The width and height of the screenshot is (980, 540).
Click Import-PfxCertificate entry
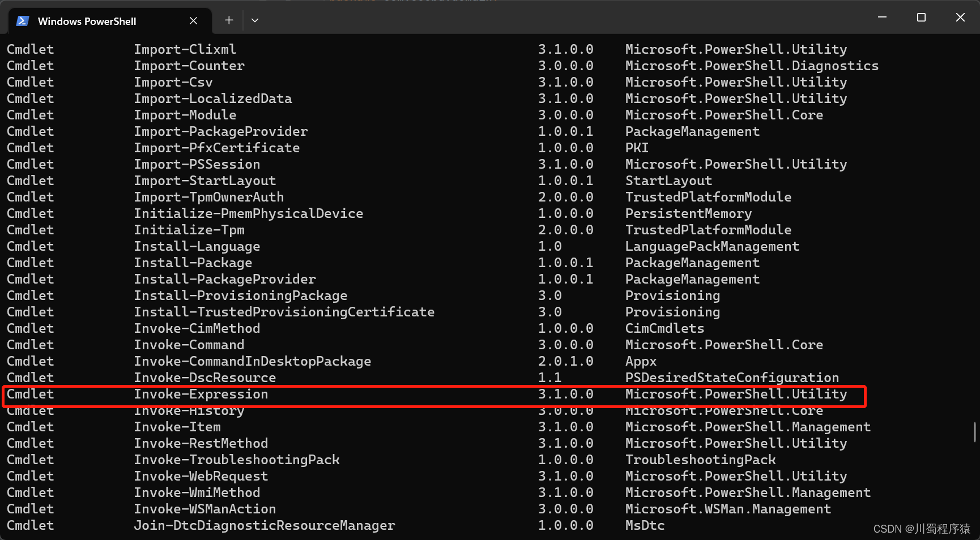[x=217, y=148]
